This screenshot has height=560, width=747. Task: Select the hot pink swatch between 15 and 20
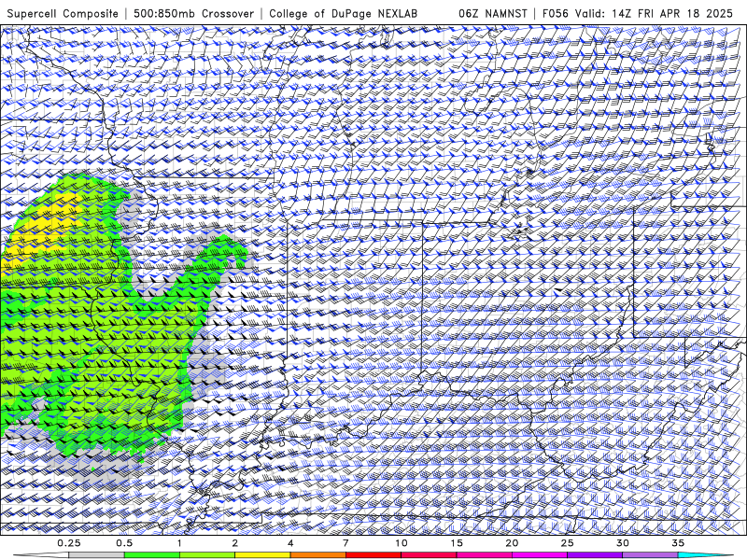[x=484, y=555]
